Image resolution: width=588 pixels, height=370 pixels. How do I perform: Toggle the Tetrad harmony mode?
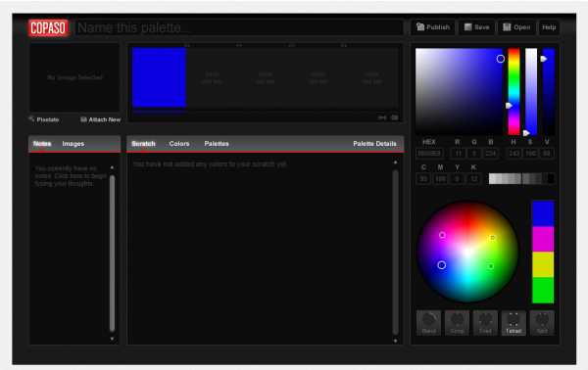click(514, 322)
